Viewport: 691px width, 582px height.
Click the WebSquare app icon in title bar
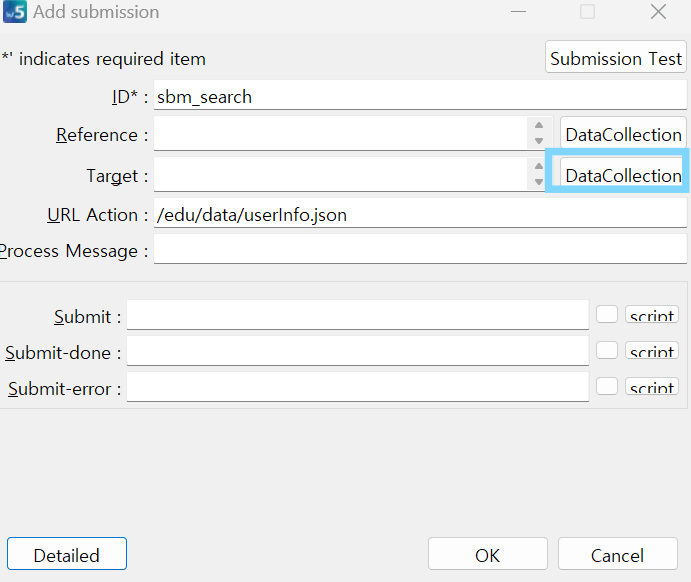(x=15, y=11)
